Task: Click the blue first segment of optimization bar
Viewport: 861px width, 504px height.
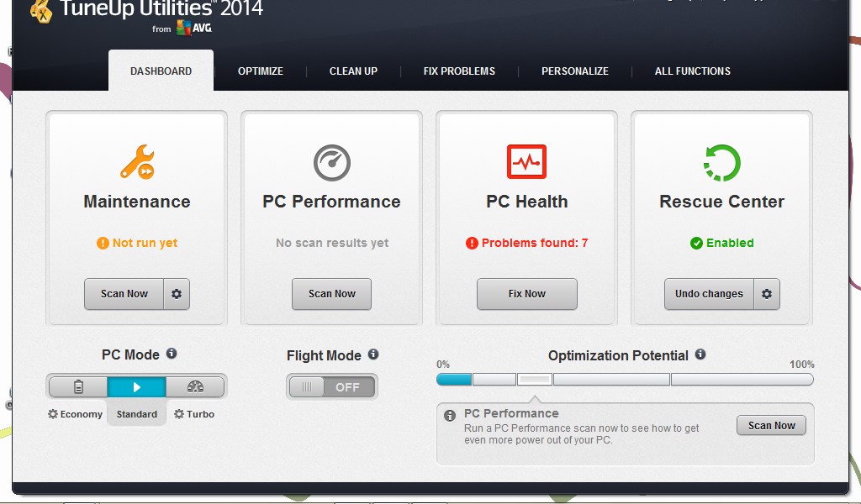Action: pos(454,380)
